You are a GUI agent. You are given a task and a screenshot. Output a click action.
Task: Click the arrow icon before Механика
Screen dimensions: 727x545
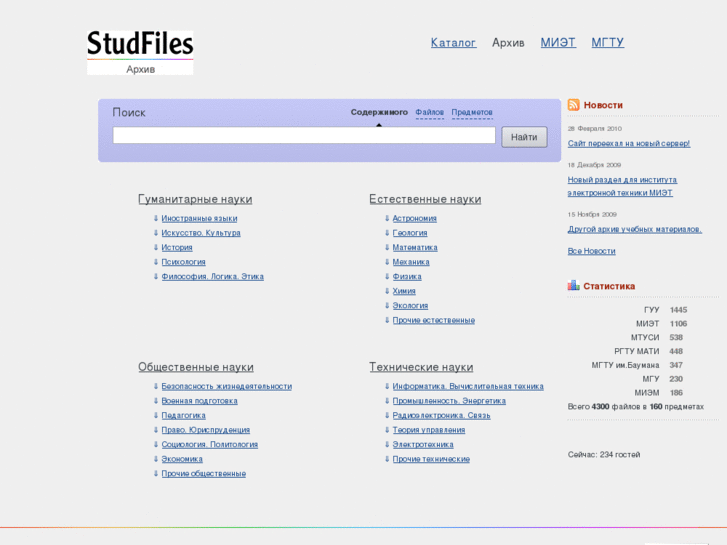click(x=387, y=262)
